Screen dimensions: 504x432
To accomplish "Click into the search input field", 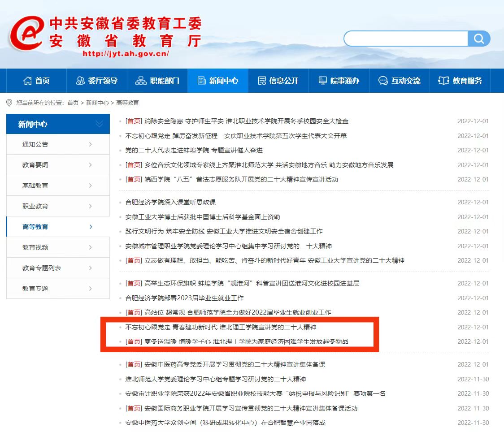I will click(406, 39).
